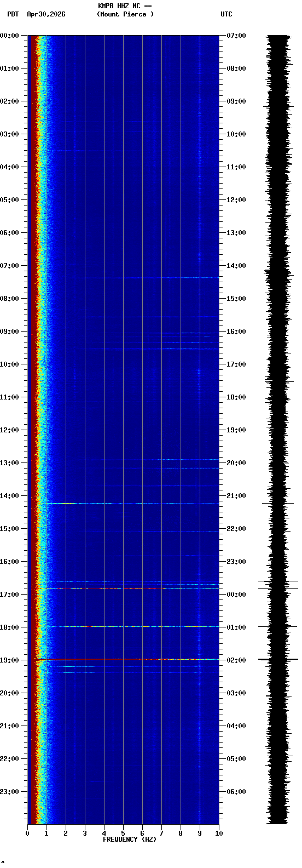Click the 'FREQUENCY (HZ)' axis label
The image size is (302, 868).
pos(130,840)
